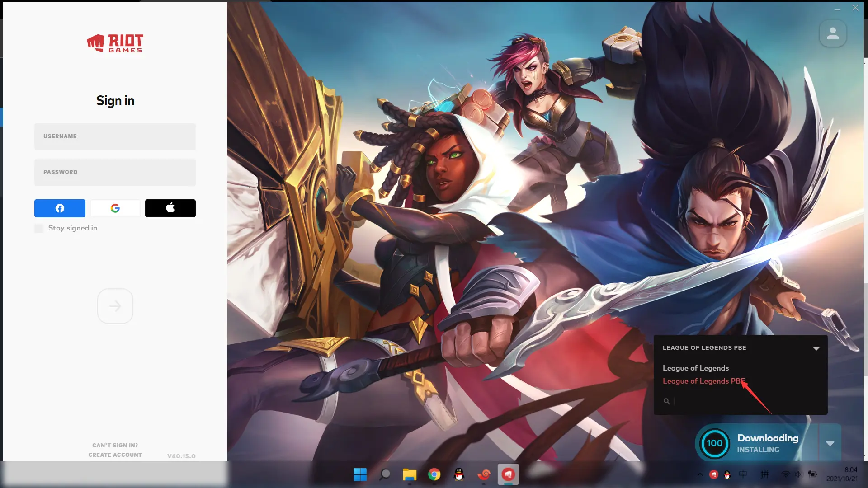Toggle Stay signed in checkbox
This screenshot has height=488, width=868.
pos(39,228)
